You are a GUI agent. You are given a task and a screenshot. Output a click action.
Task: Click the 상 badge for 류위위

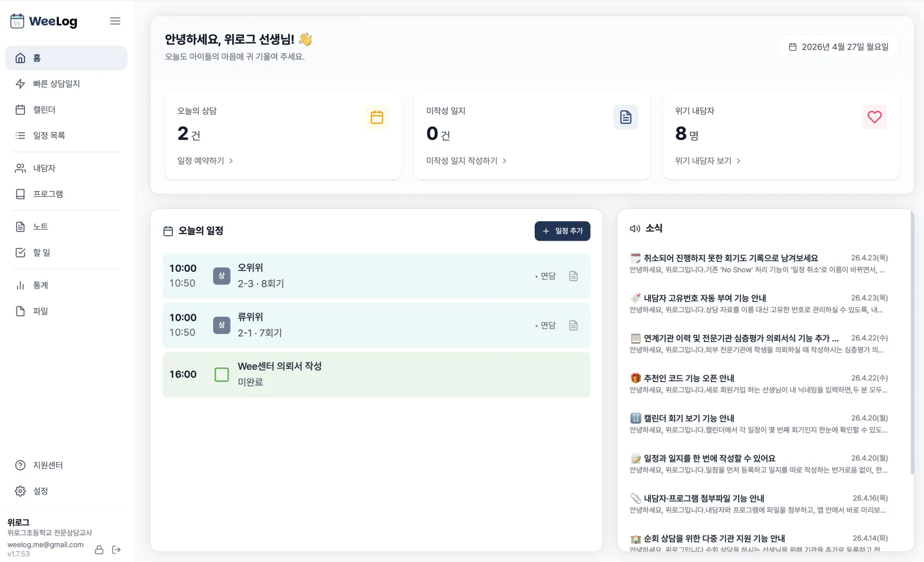221,325
